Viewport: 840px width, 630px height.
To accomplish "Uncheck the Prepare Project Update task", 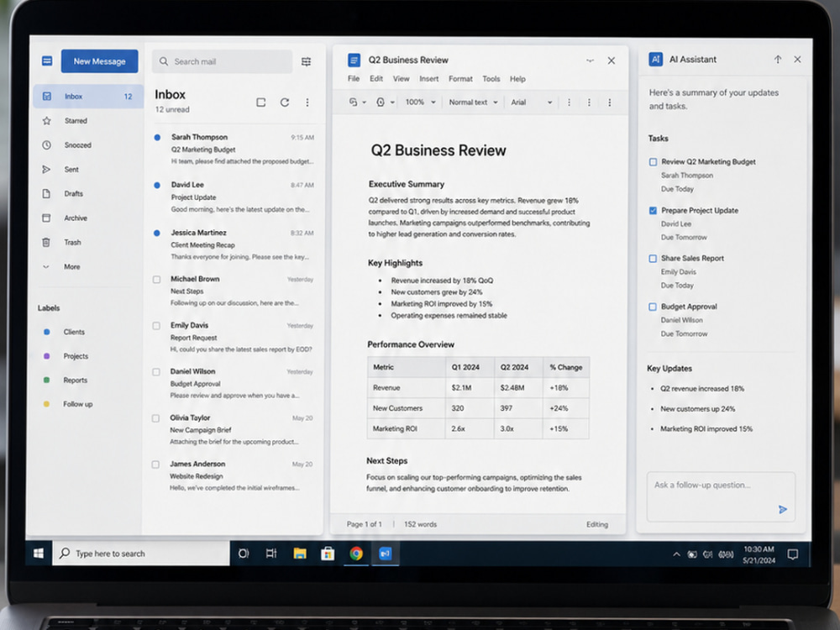I will pyautogui.click(x=653, y=211).
